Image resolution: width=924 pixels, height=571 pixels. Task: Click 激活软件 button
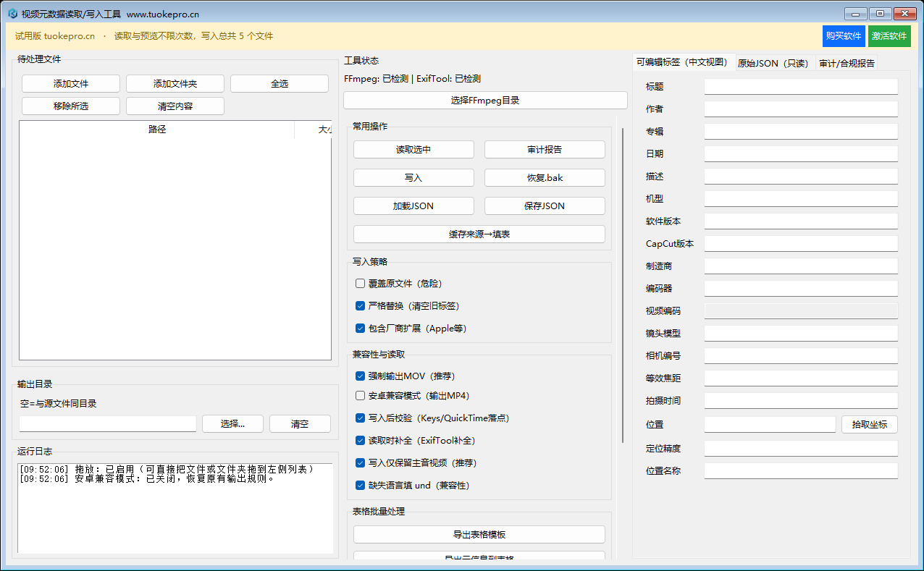point(889,36)
